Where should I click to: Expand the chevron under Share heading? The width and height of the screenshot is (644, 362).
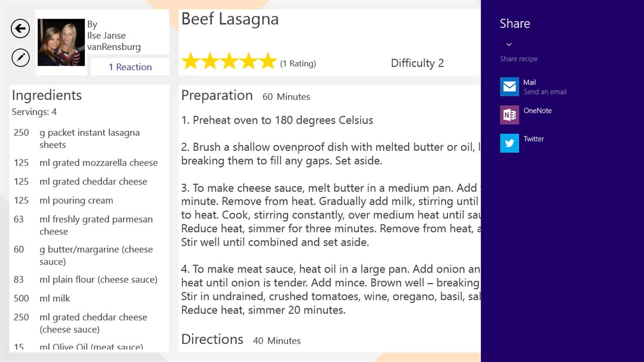point(509,44)
